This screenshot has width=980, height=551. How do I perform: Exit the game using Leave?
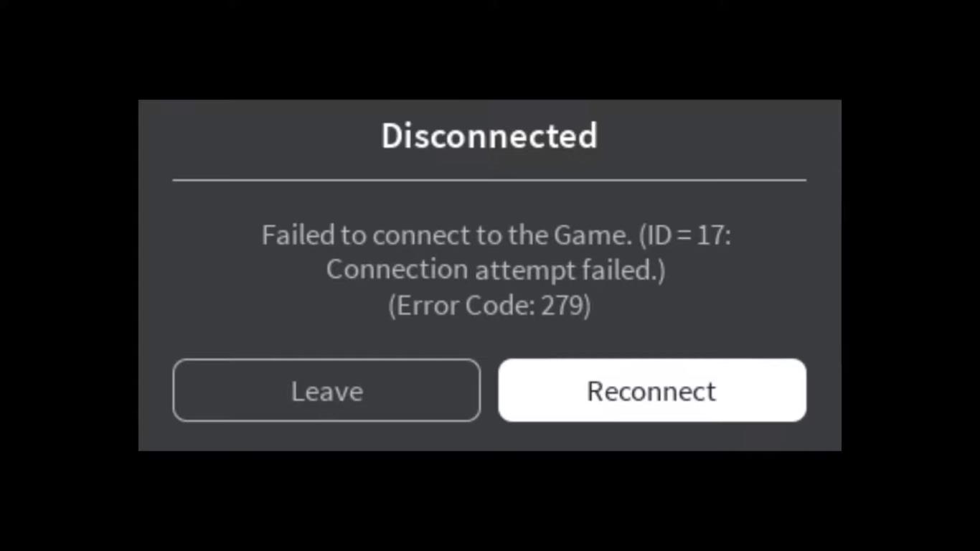(326, 390)
